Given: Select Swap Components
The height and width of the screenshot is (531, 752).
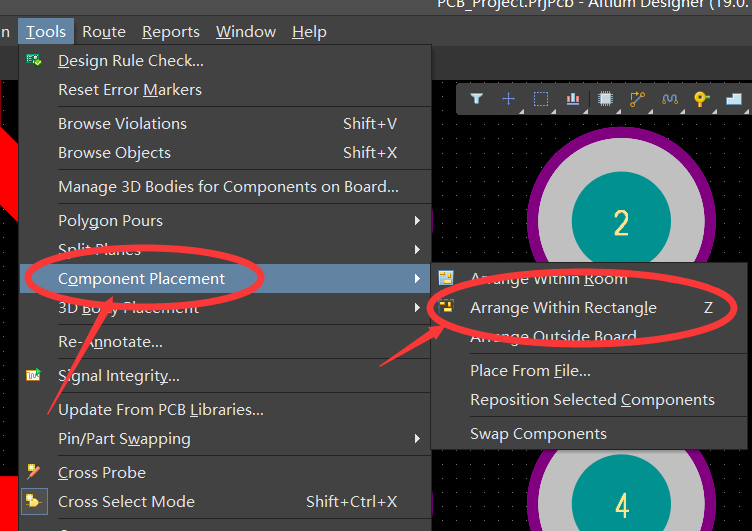Looking at the screenshot, I should coord(589,434).
